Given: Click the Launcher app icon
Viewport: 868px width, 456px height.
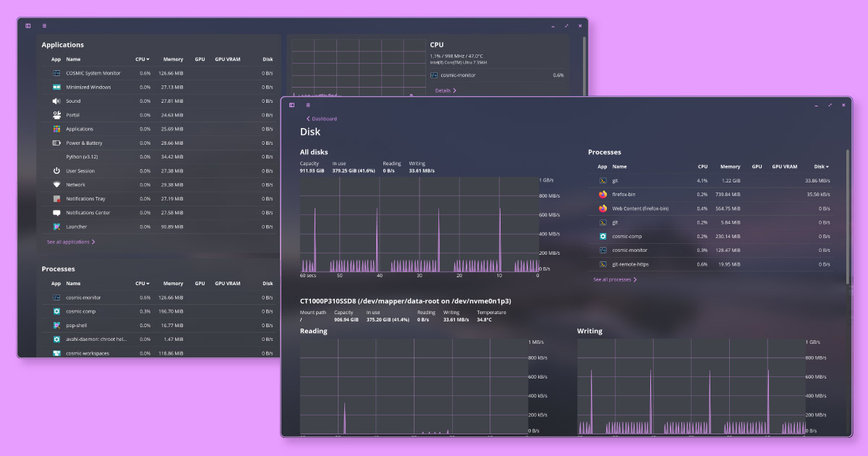Looking at the screenshot, I should (x=56, y=227).
